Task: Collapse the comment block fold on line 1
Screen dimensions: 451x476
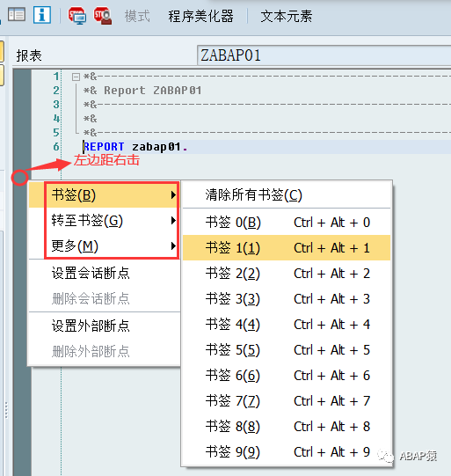Action: [x=76, y=77]
